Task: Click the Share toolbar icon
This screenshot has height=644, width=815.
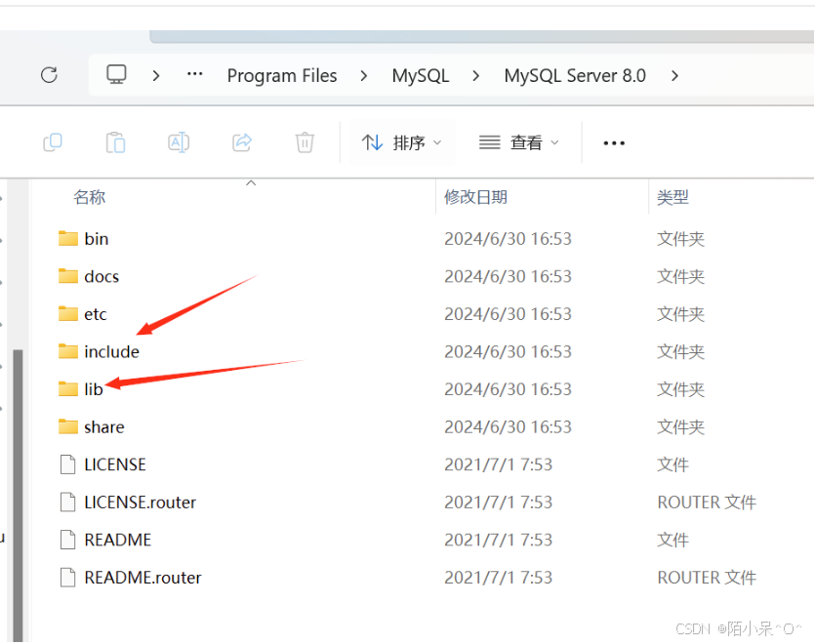Action: (242, 142)
